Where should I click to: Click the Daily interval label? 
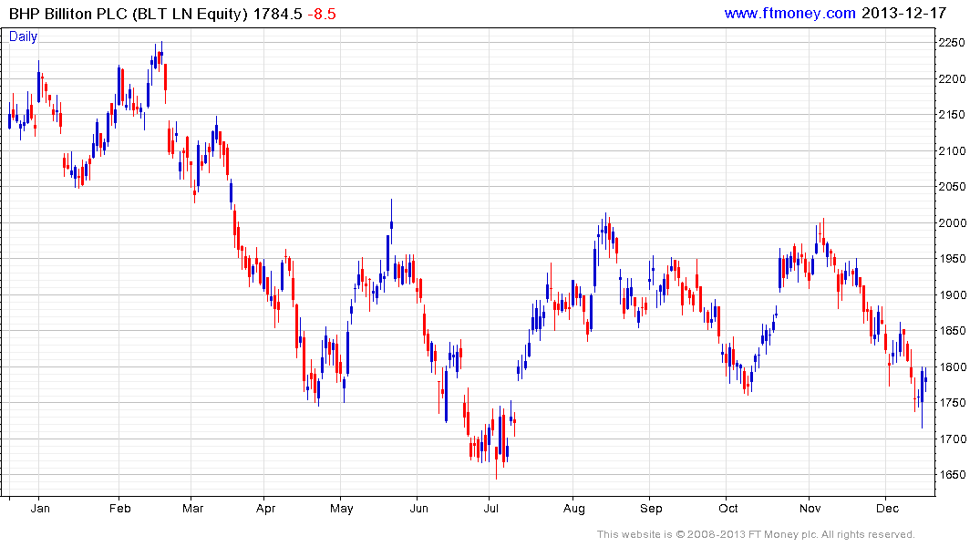[23, 36]
